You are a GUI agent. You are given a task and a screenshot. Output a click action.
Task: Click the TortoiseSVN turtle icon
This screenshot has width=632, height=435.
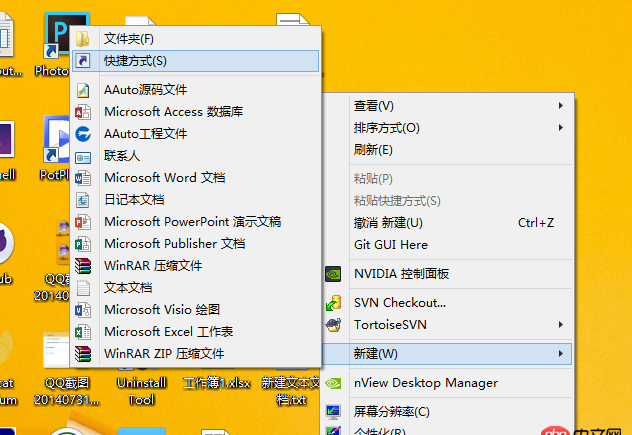click(333, 325)
